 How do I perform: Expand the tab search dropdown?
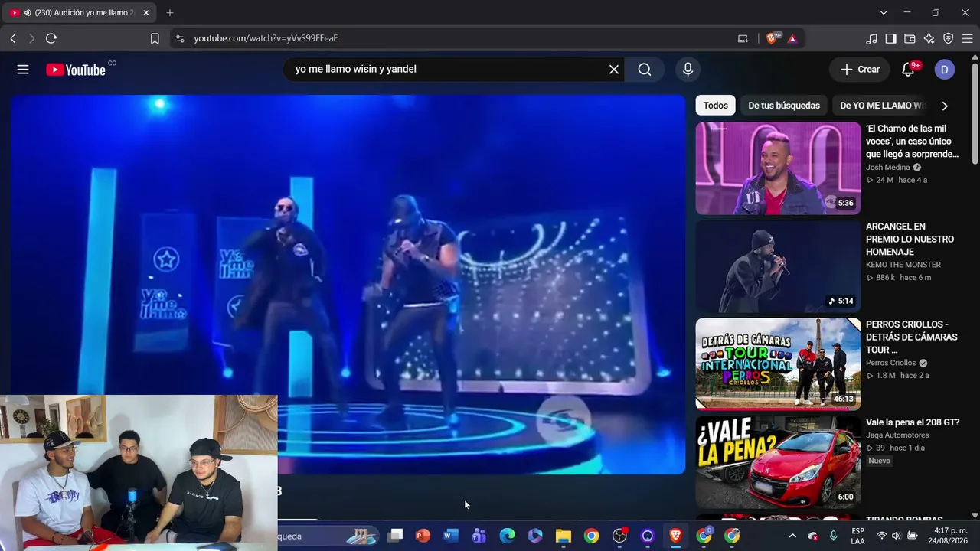coord(884,13)
